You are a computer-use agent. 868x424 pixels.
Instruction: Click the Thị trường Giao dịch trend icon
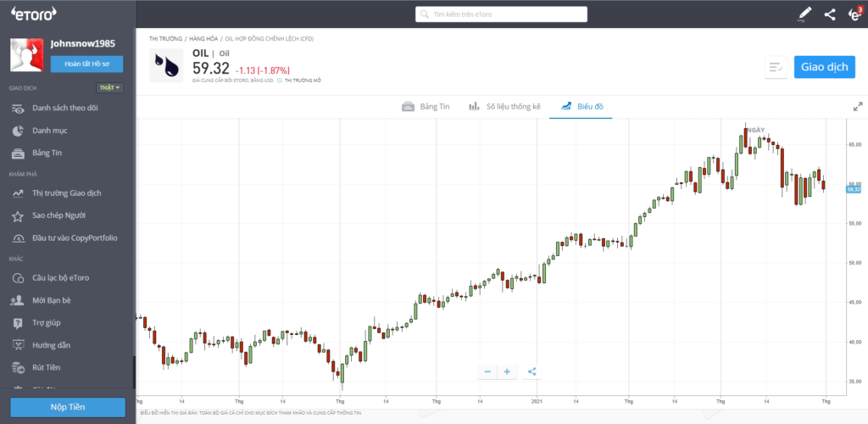[19, 193]
